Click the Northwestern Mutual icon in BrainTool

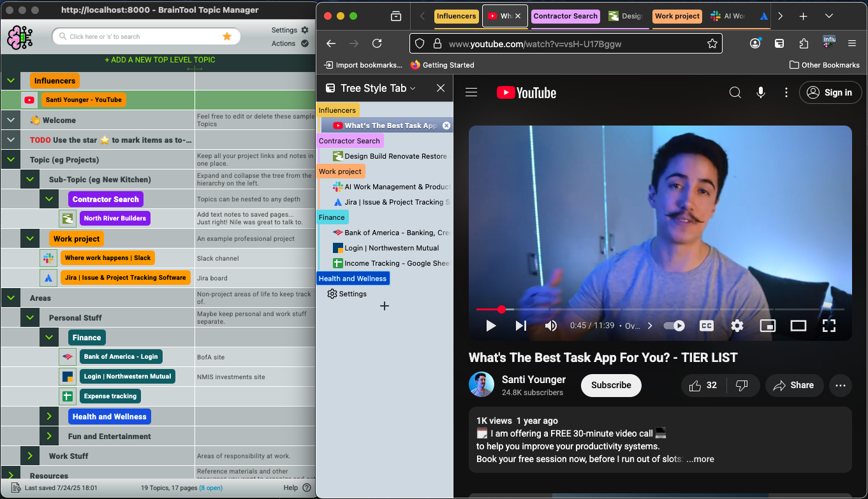tap(68, 377)
